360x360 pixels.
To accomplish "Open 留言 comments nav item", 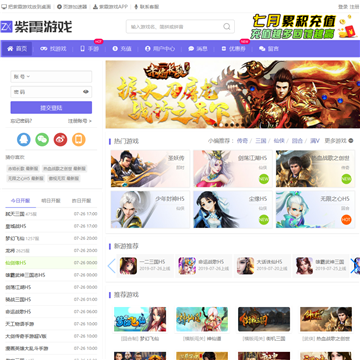I will [x=269, y=49].
